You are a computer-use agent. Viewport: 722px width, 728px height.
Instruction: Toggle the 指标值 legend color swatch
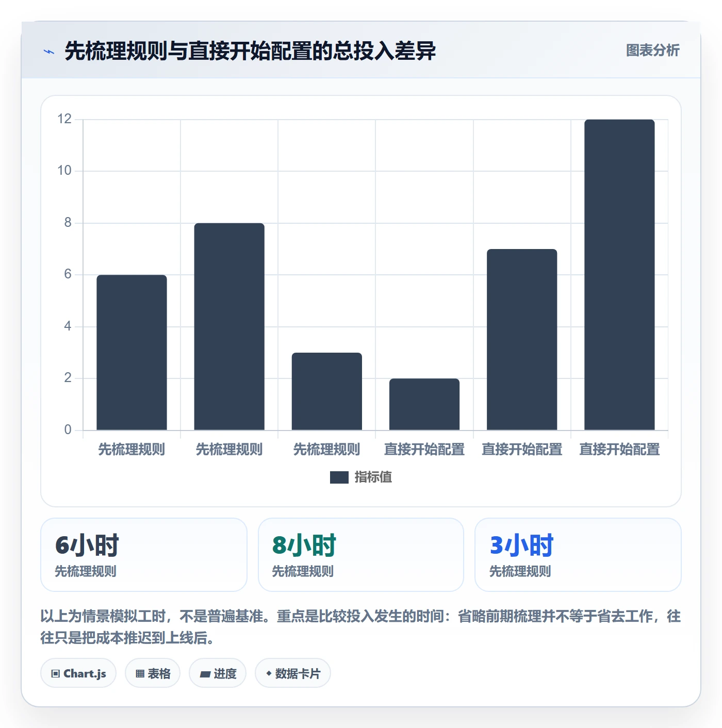(339, 477)
